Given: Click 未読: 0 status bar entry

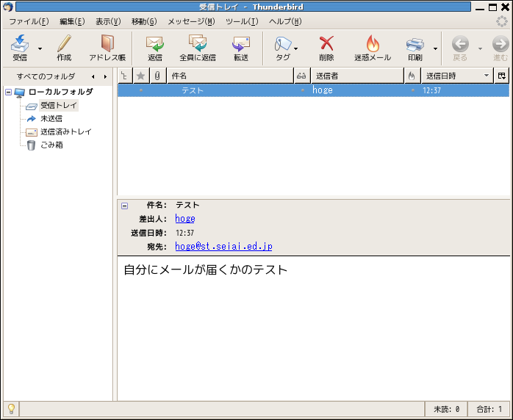Looking at the screenshot, I should pyautogui.click(x=446, y=409).
